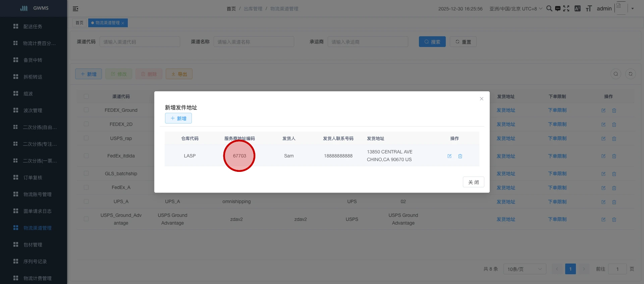Screen dimensions: 644x284
Task: Check the FEDEX_2D row checkbox
Action: click(86, 124)
